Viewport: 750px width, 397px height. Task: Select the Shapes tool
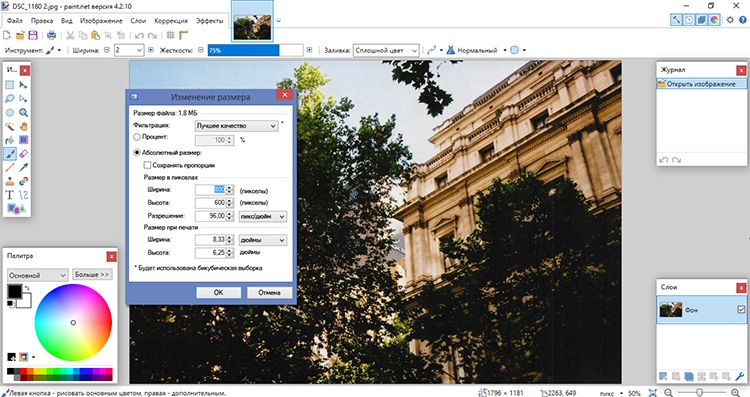[16, 209]
